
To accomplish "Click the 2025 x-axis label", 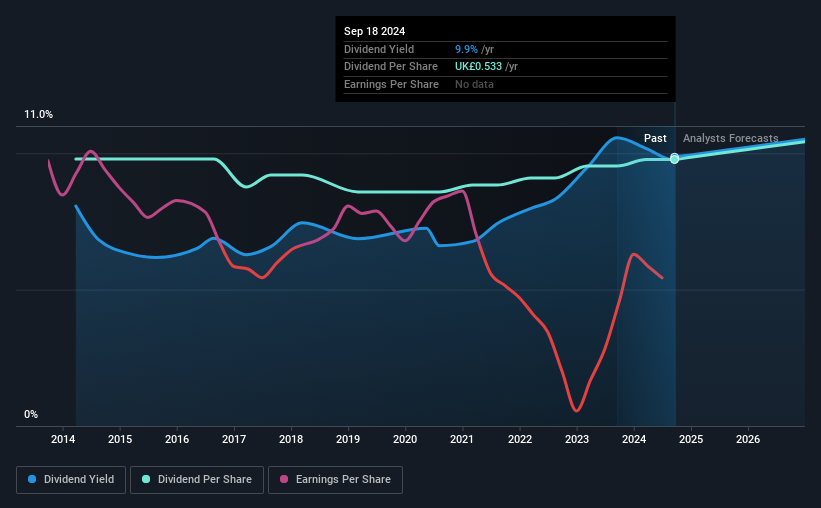I will tap(691, 439).
